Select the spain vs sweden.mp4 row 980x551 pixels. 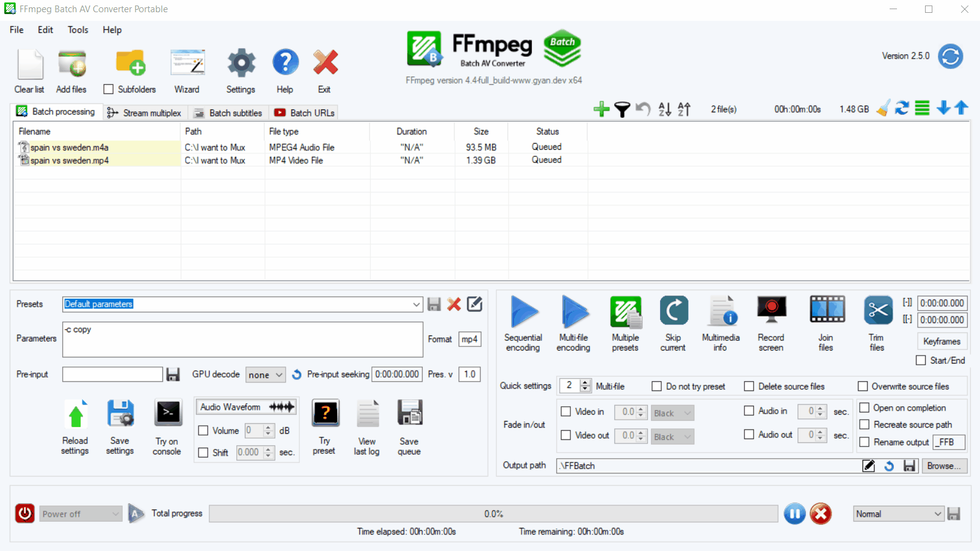[299, 161]
